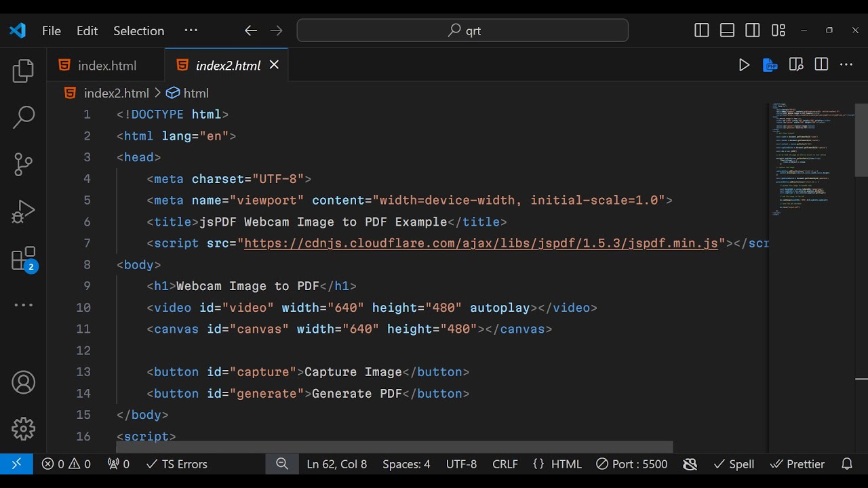The width and height of the screenshot is (868, 488).
Task: Go forward with the right arrow
Action: point(276,30)
